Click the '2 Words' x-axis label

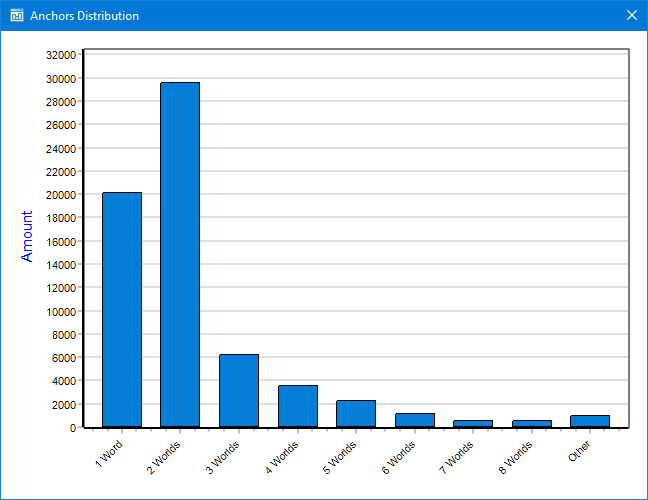(164, 455)
